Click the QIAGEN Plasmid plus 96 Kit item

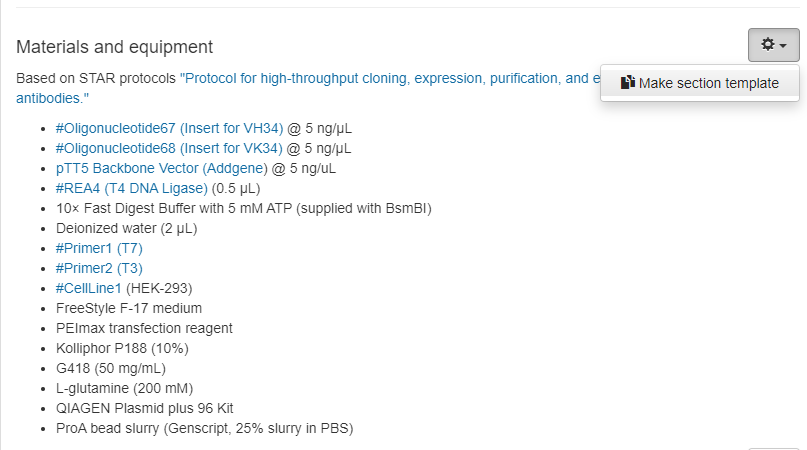pyautogui.click(x=145, y=408)
